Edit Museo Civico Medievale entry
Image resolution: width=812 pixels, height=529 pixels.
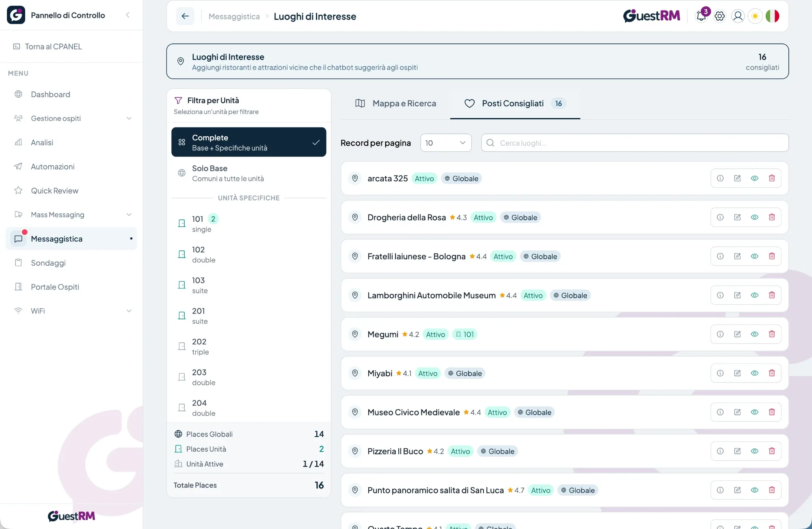click(737, 412)
